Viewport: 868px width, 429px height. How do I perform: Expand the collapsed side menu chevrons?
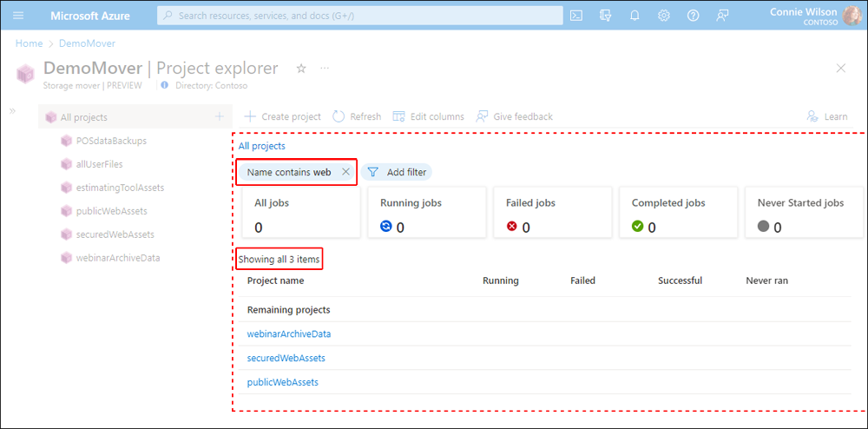[13, 110]
